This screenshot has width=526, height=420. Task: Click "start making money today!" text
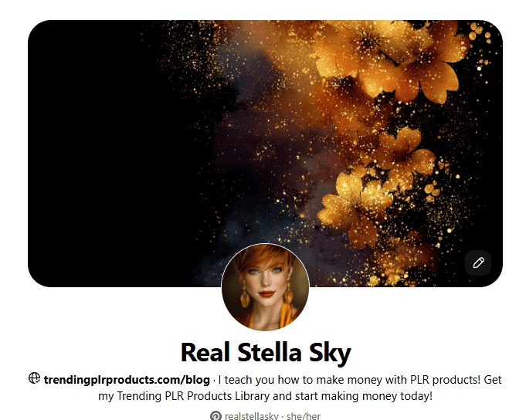coord(363,396)
